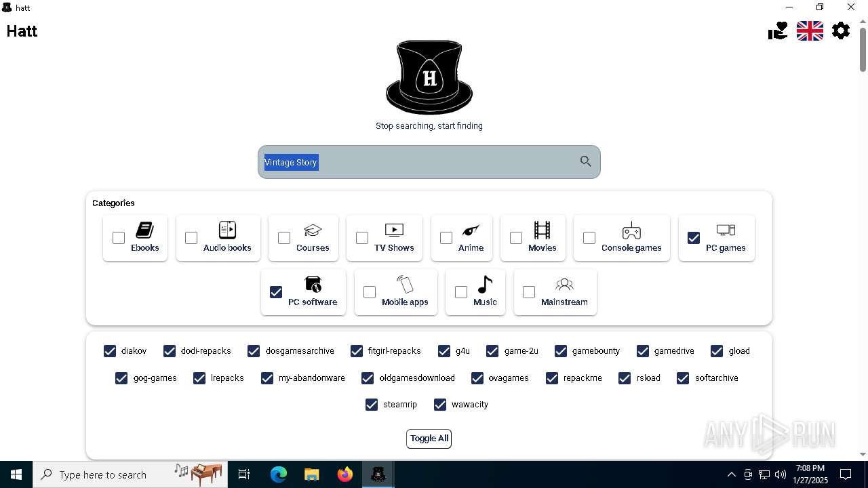
Task: Click the Console games controller icon
Action: coord(631,230)
